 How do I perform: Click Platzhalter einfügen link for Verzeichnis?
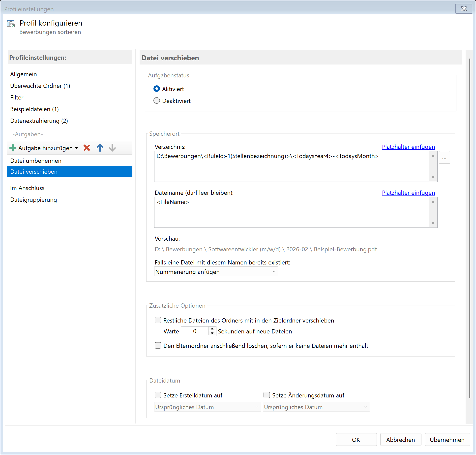pyautogui.click(x=408, y=147)
